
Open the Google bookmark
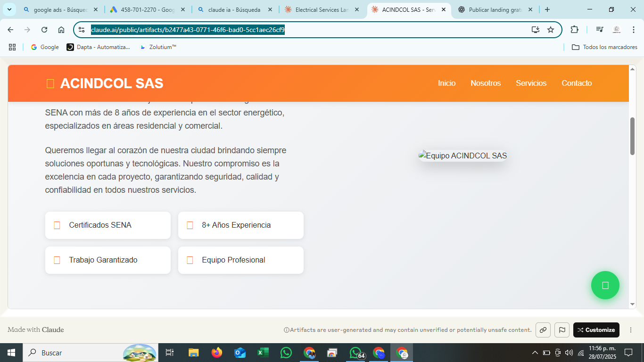45,47
